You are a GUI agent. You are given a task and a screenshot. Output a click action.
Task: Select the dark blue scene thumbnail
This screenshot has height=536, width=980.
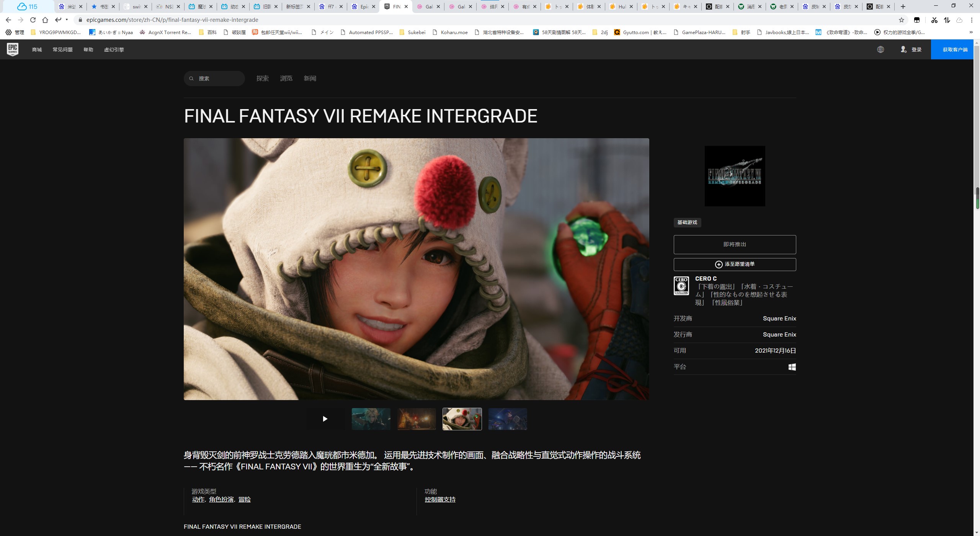pyautogui.click(x=508, y=419)
